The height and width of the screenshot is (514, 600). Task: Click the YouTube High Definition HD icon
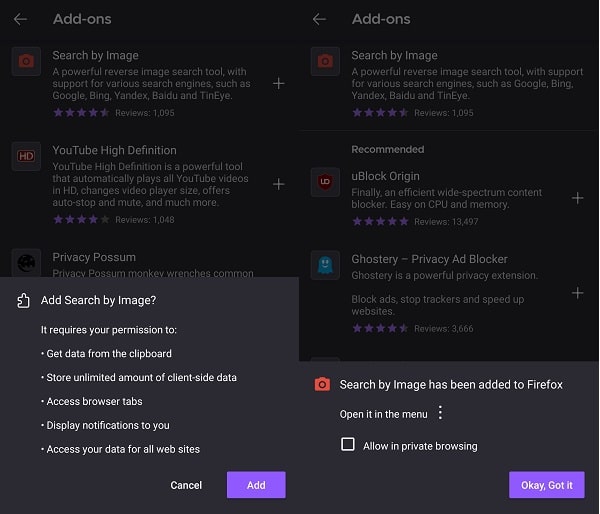click(x=27, y=156)
